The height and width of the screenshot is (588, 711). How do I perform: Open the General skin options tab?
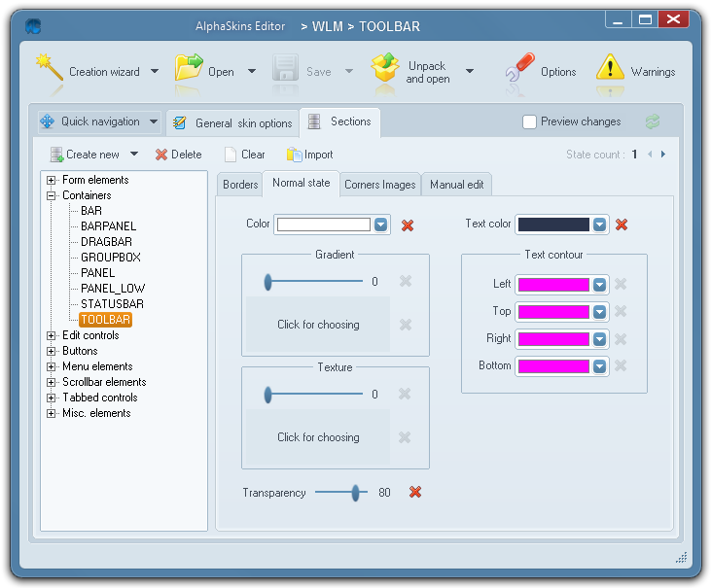click(x=232, y=122)
